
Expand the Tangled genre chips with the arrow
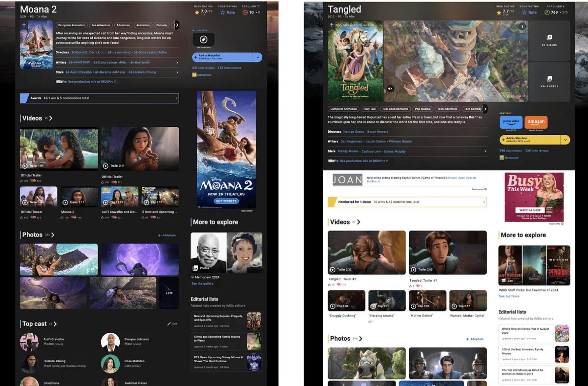(485, 109)
